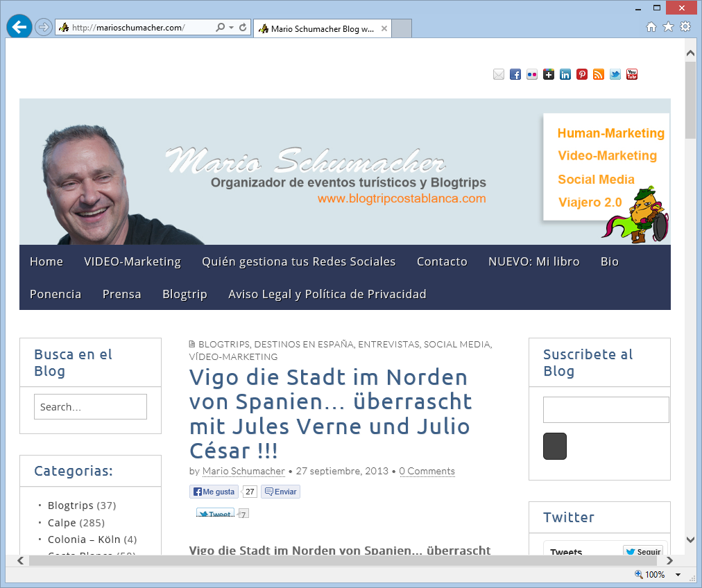The height and width of the screenshot is (588, 702).
Task: Click the BLOGTRIPS category link above post
Action: click(224, 344)
